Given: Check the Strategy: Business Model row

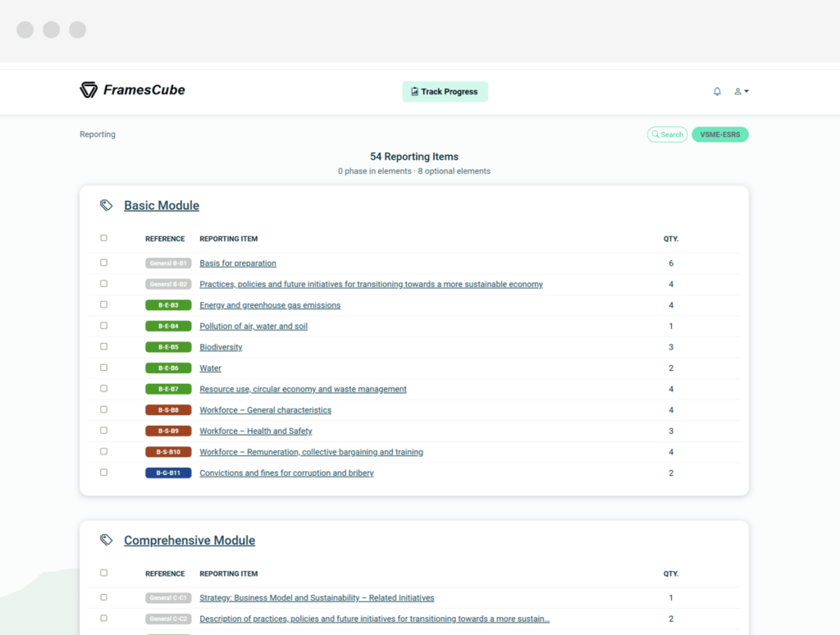Looking at the screenshot, I should [x=104, y=597].
